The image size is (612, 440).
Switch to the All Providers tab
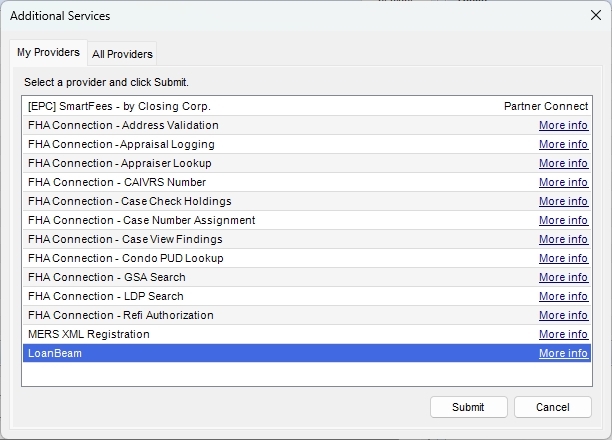[x=123, y=54]
